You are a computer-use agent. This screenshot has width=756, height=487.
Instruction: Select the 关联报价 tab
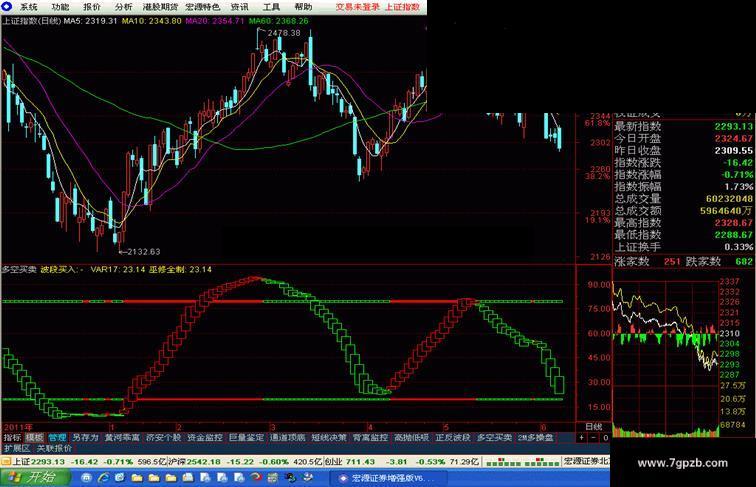pos(54,448)
